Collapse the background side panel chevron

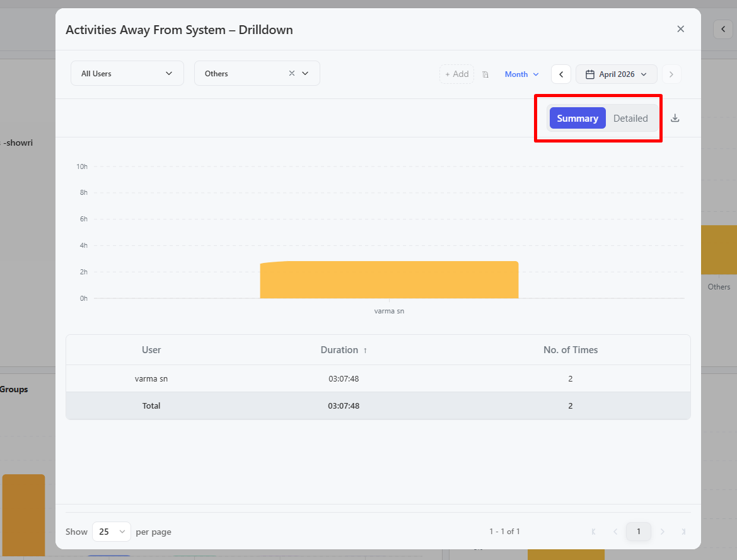(x=723, y=29)
